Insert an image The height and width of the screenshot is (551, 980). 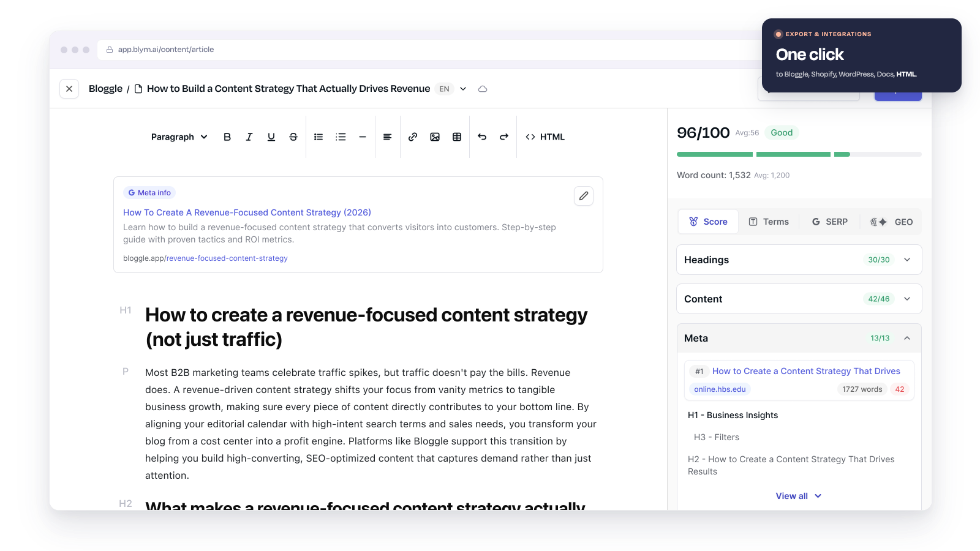(x=435, y=137)
